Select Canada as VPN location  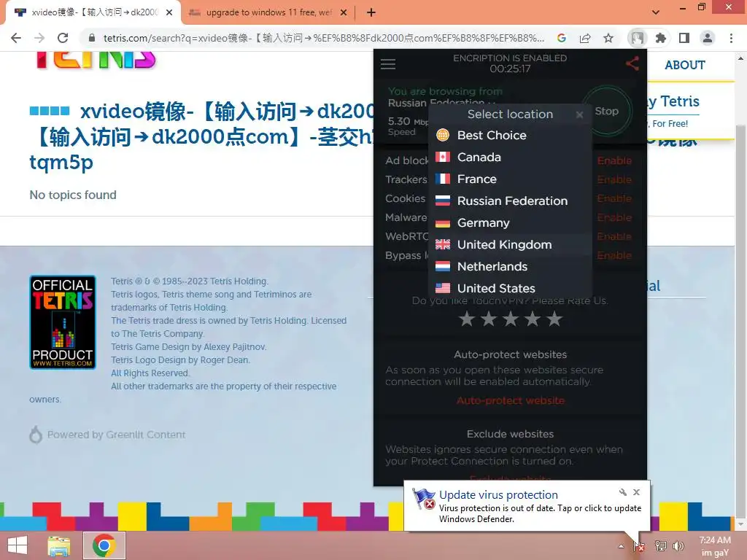coord(510,157)
